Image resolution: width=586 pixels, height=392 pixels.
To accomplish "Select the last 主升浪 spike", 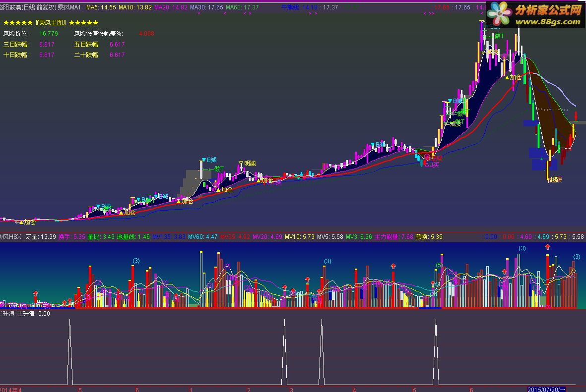I will (x=435, y=352).
